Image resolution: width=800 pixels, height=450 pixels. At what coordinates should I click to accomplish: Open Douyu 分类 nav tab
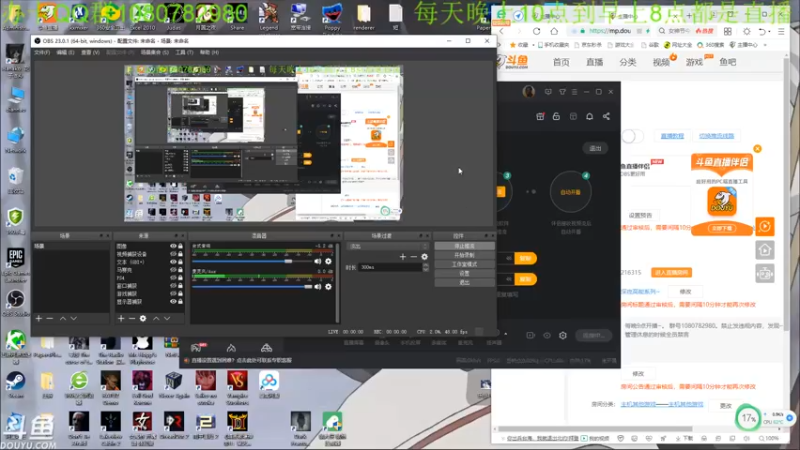[628, 62]
